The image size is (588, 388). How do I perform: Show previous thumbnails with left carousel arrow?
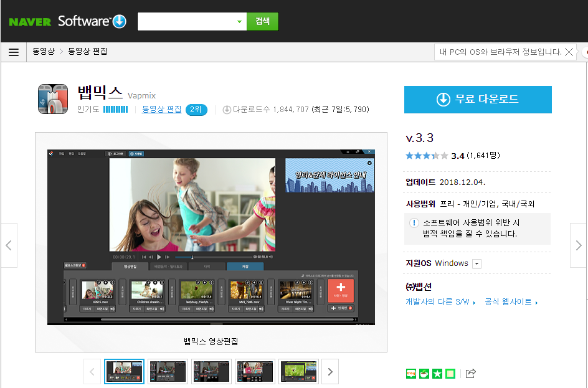[92, 372]
